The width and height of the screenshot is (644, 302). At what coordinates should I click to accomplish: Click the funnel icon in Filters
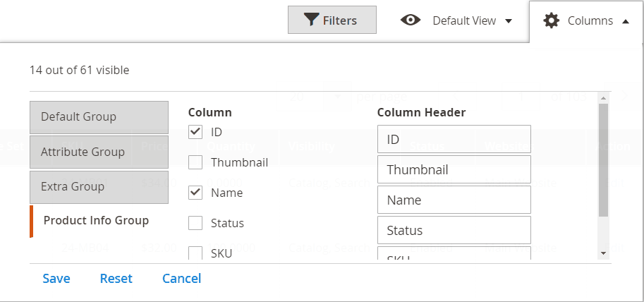(x=312, y=20)
